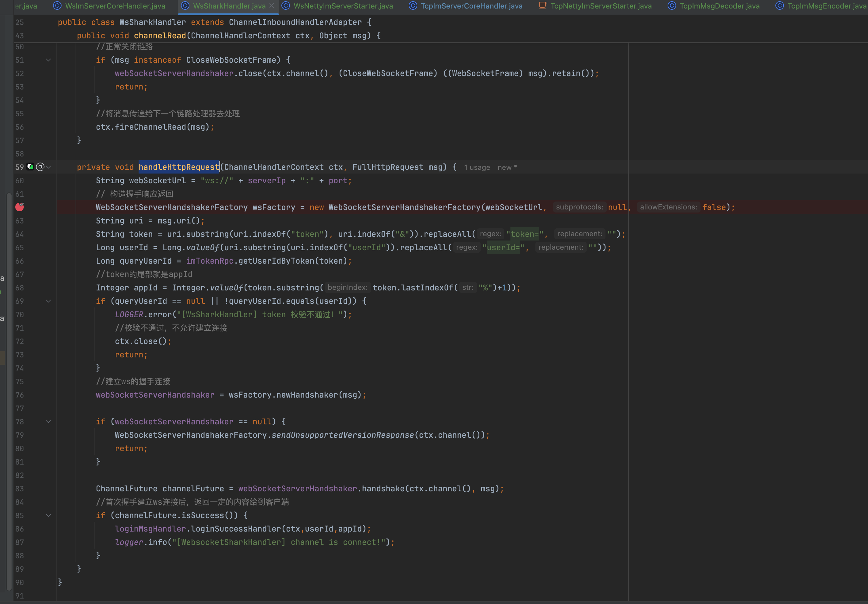
Task: Close the WsSharkHandler.java tab
Action: [272, 6]
